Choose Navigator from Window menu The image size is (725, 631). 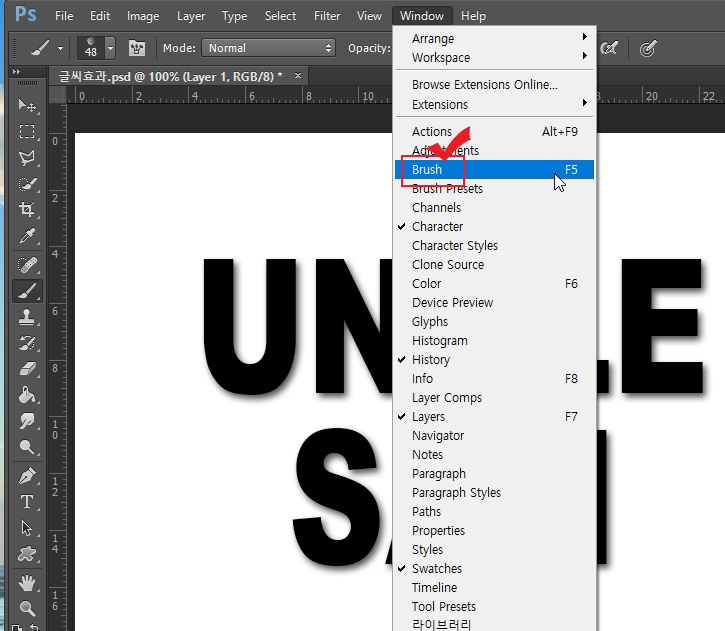(494, 435)
